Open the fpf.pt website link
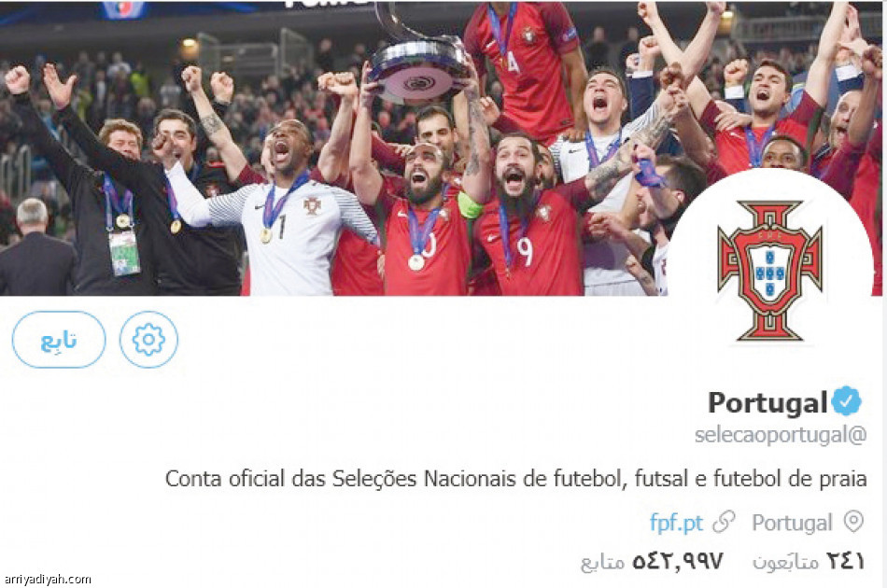The width and height of the screenshot is (887, 588). point(676,523)
